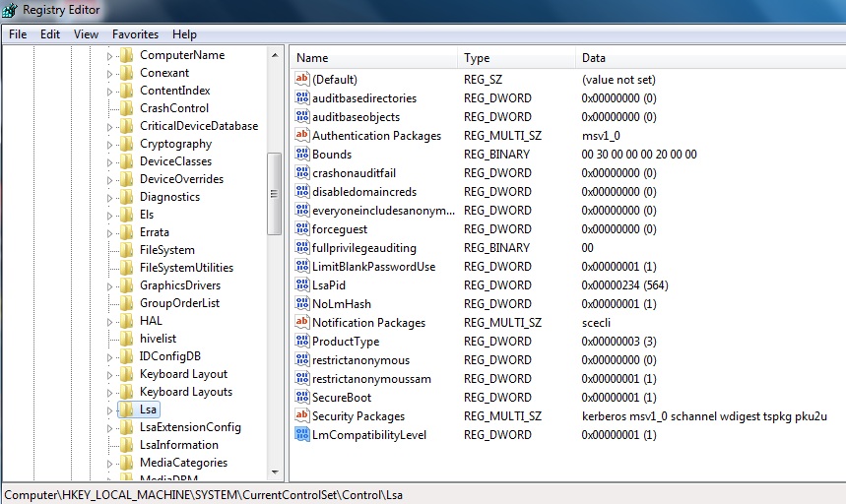Click the Notification Packages multi-string icon

click(x=302, y=322)
